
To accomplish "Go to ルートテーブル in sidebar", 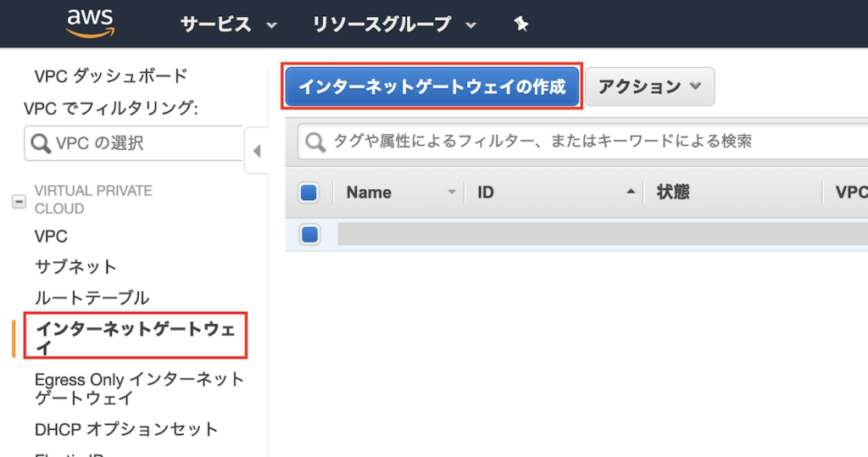I will (92, 298).
